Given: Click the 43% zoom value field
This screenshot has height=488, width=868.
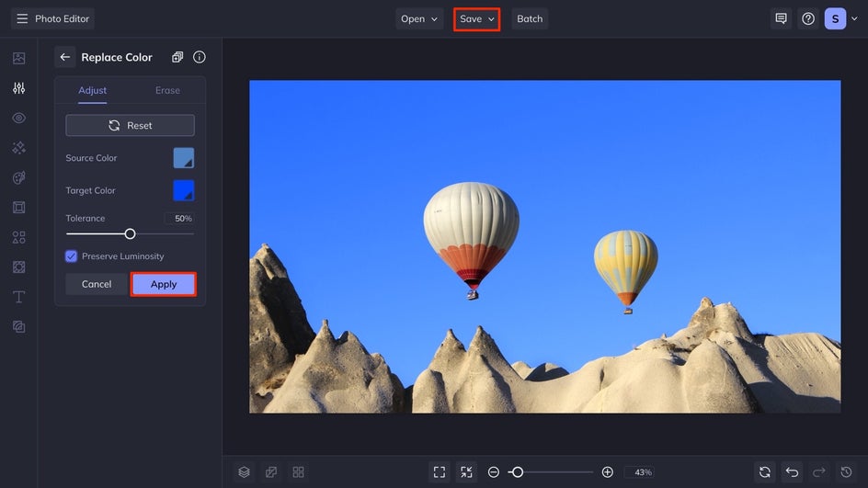Looking at the screenshot, I should [x=640, y=472].
